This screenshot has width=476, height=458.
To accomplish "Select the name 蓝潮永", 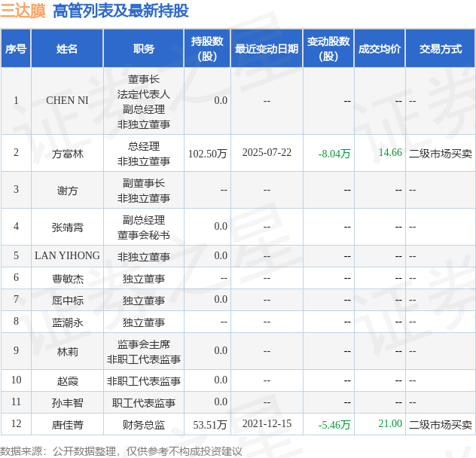I will coord(67,322).
